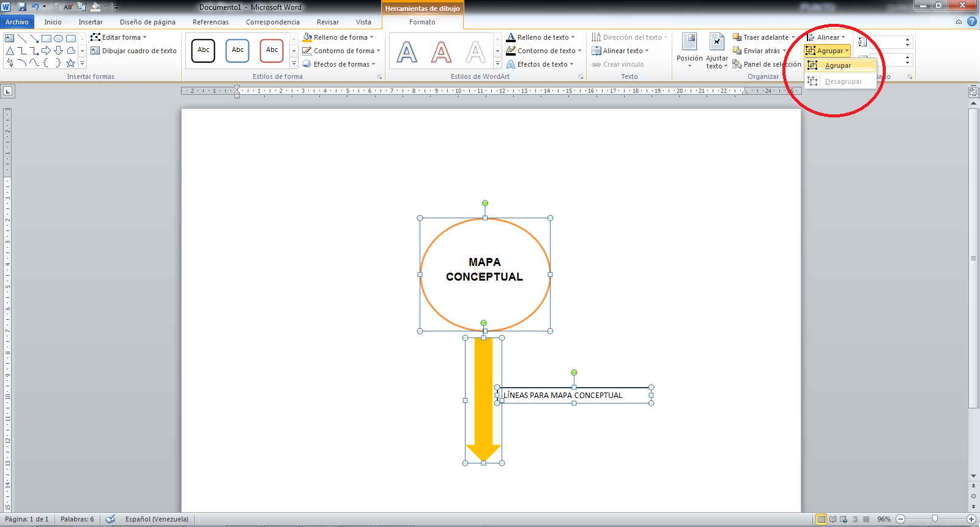Switch to the Inicio tab

53,22
